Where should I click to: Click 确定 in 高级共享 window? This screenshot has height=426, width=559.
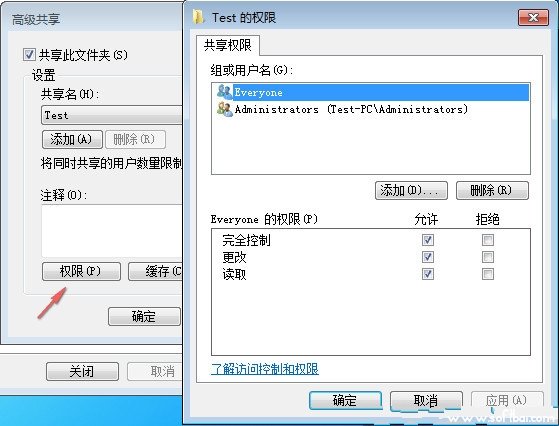(x=144, y=316)
